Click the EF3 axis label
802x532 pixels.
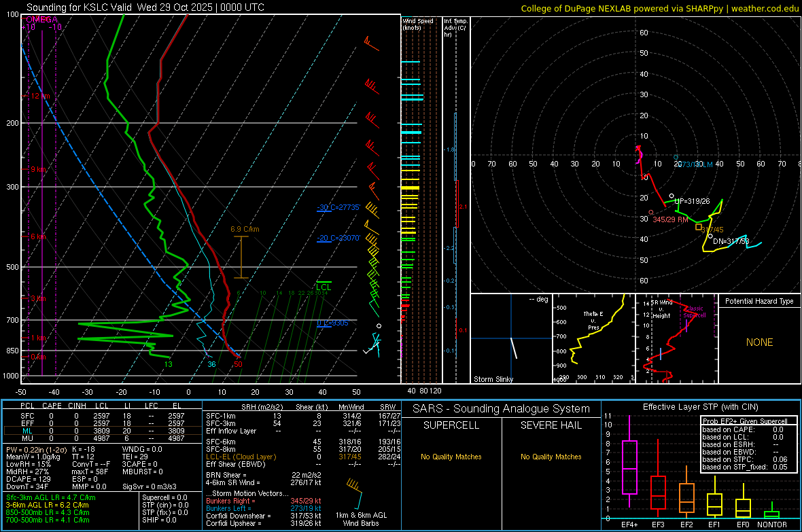(x=658, y=525)
